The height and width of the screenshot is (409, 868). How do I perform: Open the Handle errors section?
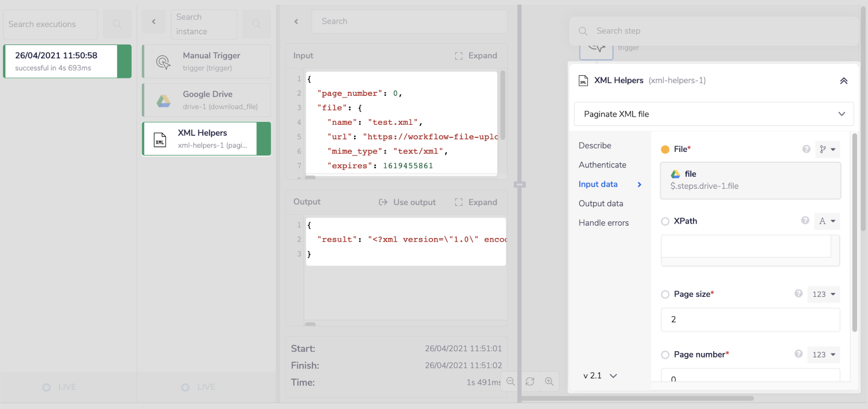[603, 222]
